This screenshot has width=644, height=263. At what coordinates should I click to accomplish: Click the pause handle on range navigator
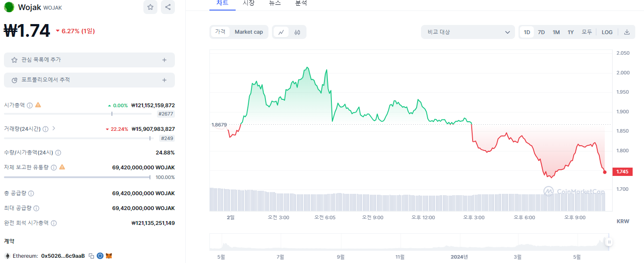click(x=609, y=242)
